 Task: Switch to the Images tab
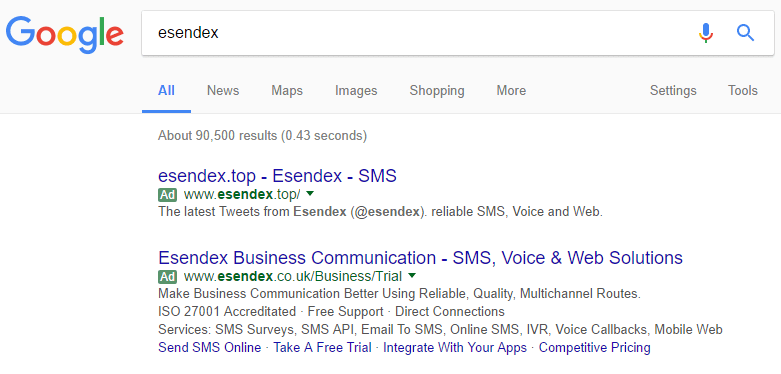pos(356,91)
